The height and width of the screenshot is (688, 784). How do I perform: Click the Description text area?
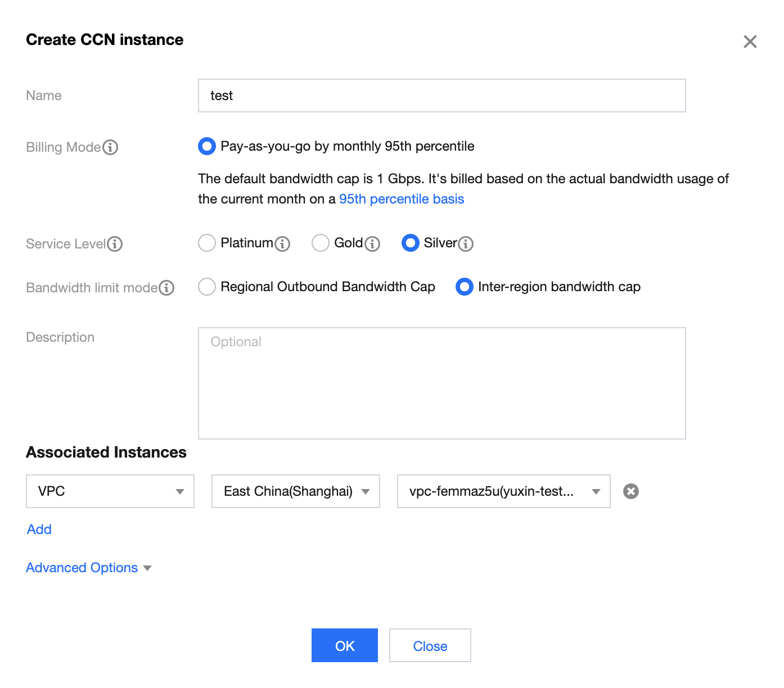[442, 383]
